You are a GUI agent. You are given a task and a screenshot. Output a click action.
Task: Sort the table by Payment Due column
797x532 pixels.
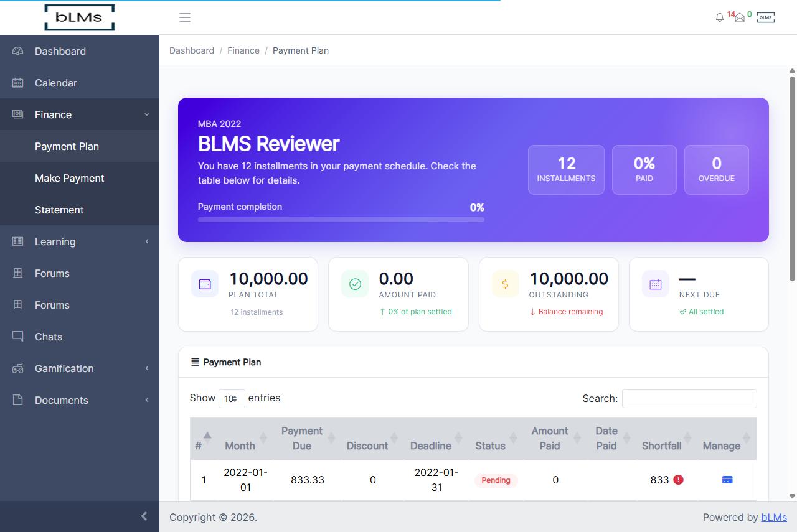[302, 438]
